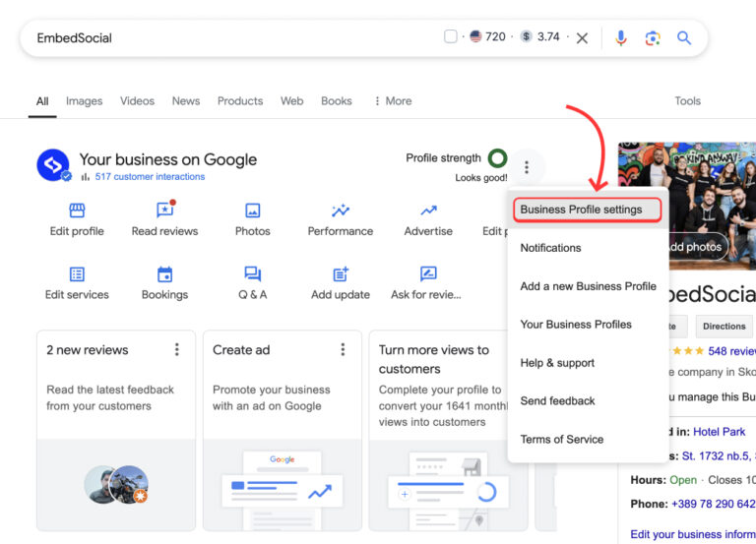Viewport: 756px width, 544px height.
Task: Clear the search box with X
Action: [582, 38]
